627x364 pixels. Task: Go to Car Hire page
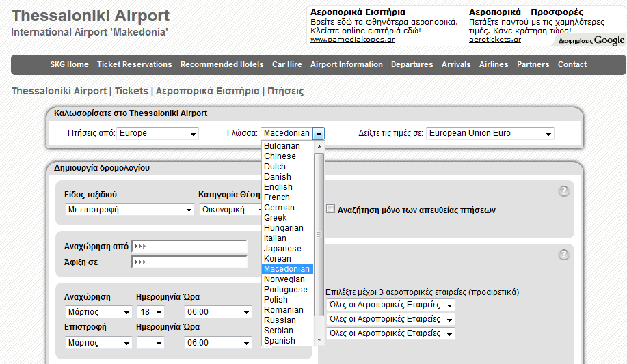287,65
